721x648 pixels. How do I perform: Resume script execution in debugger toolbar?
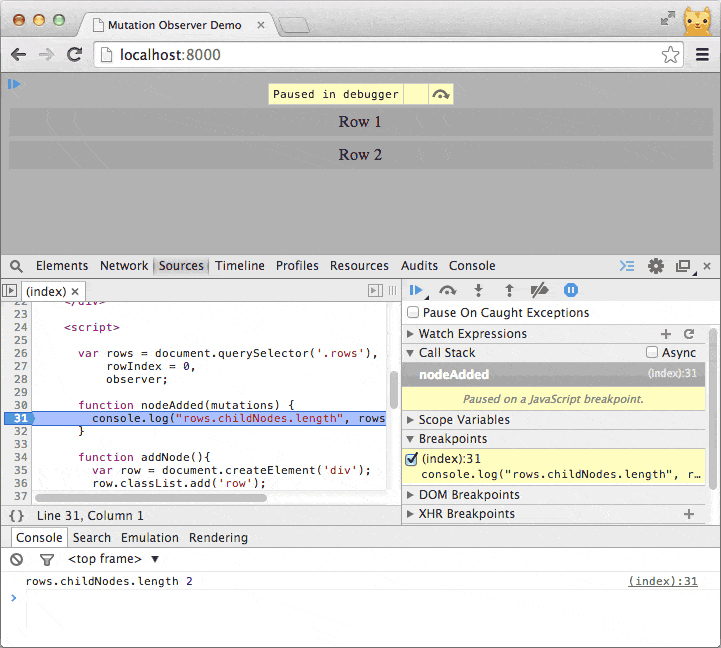(415, 290)
